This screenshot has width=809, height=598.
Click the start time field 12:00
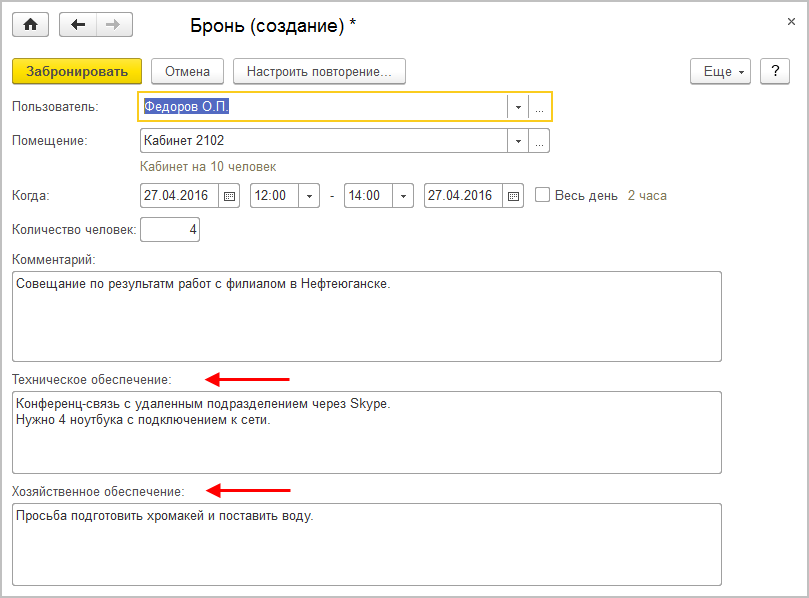pyautogui.click(x=274, y=196)
